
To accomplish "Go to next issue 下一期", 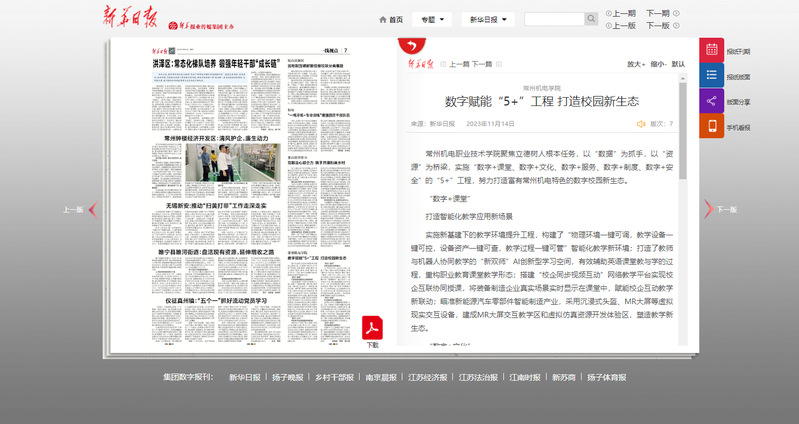I will coord(658,13).
